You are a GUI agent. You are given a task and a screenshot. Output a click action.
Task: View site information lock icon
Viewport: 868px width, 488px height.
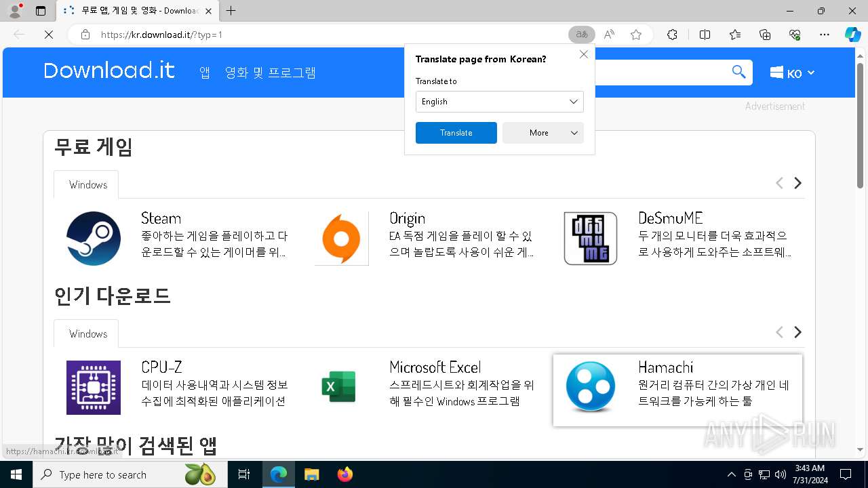(85, 35)
